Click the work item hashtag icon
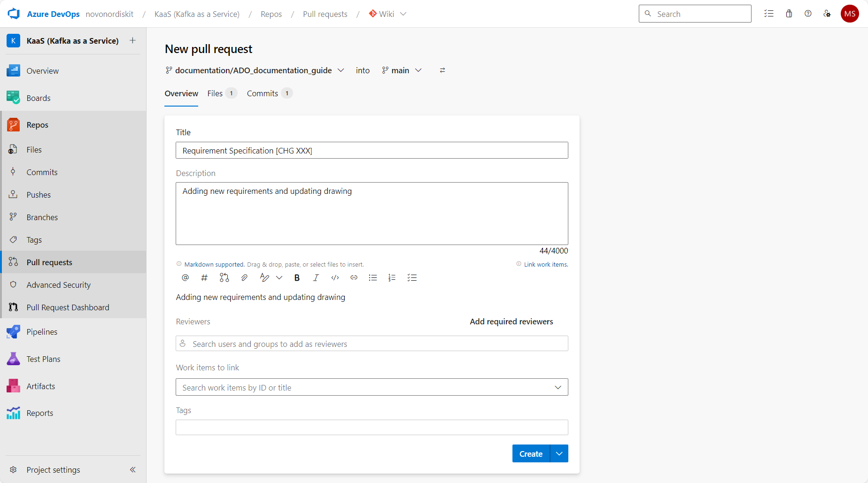The width and height of the screenshot is (868, 483). coord(204,277)
